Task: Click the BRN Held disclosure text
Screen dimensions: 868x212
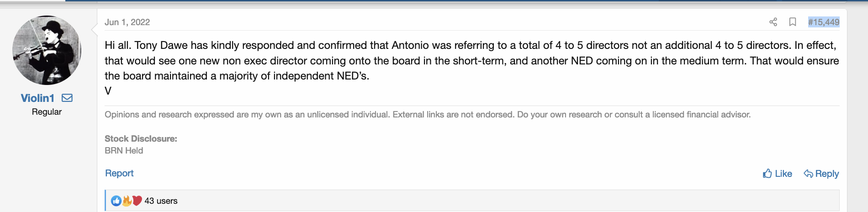Action: pyautogui.click(x=124, y=151)
